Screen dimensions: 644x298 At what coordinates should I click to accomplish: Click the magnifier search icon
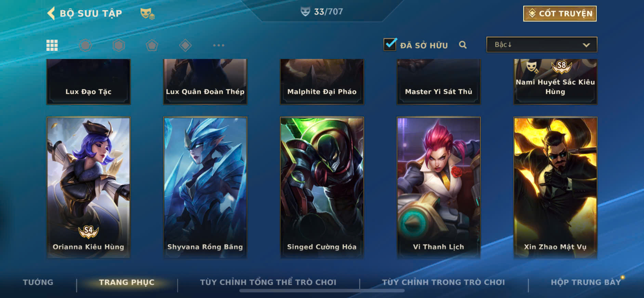(463, 45)
